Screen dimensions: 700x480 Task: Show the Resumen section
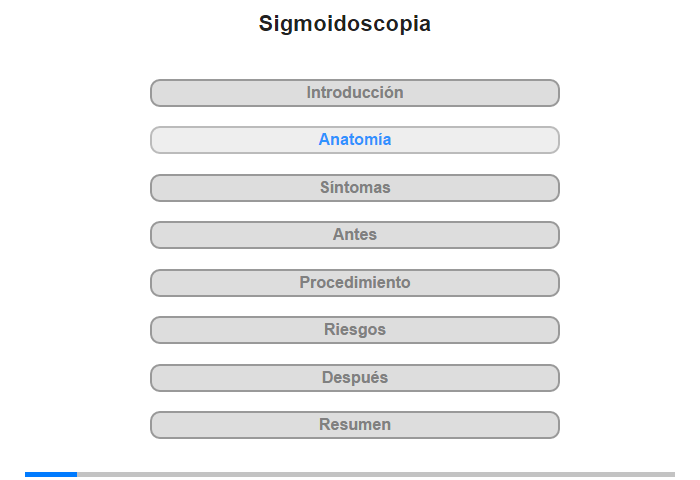(354, 425)
